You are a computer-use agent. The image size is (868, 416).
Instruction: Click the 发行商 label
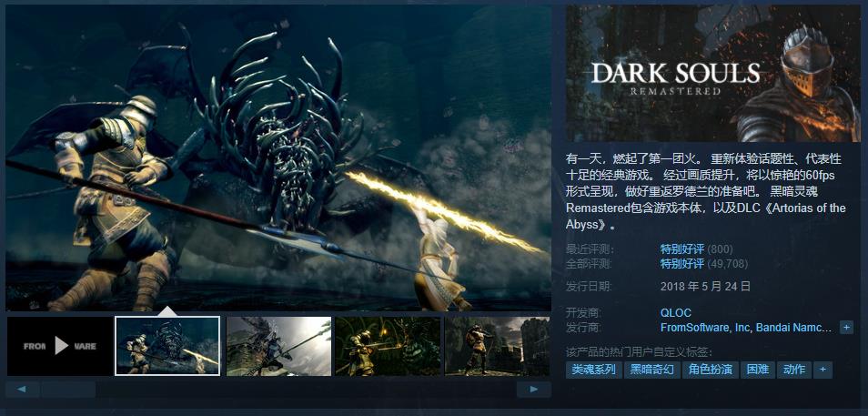pyautogui.click(x=583, y=328)
